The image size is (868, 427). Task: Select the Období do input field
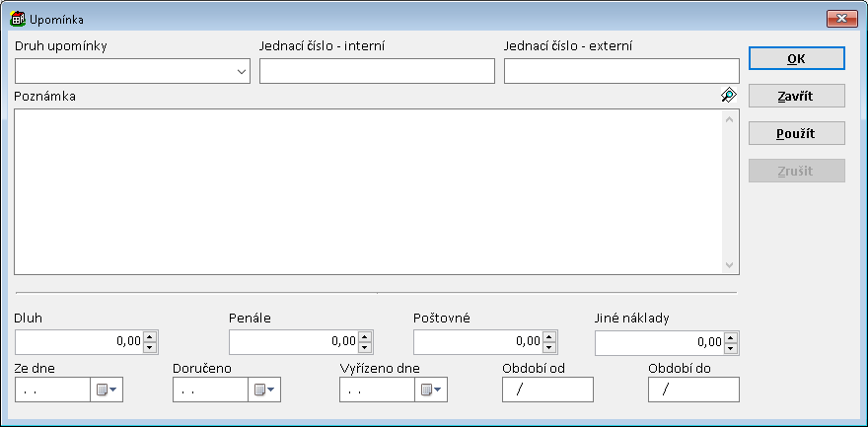point(693,391)
